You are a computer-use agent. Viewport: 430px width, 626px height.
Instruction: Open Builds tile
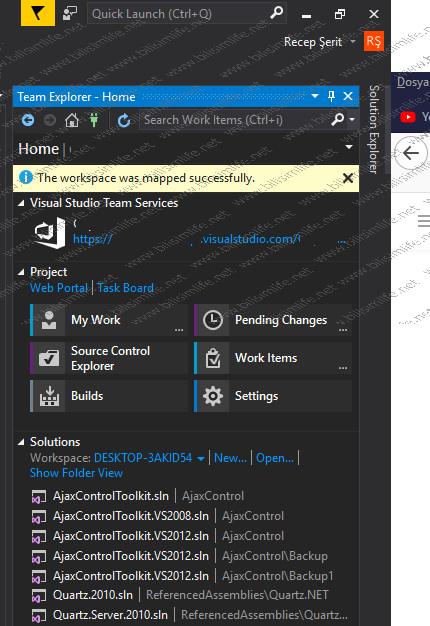(x=109, y=396)
